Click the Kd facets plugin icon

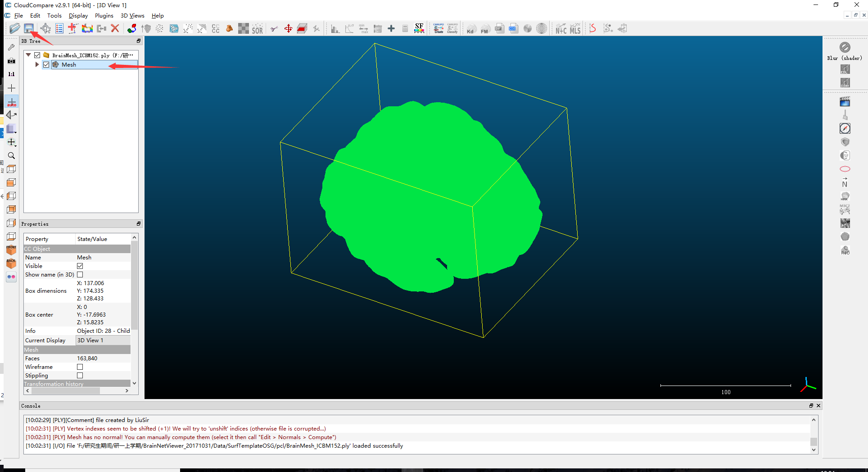470,28
